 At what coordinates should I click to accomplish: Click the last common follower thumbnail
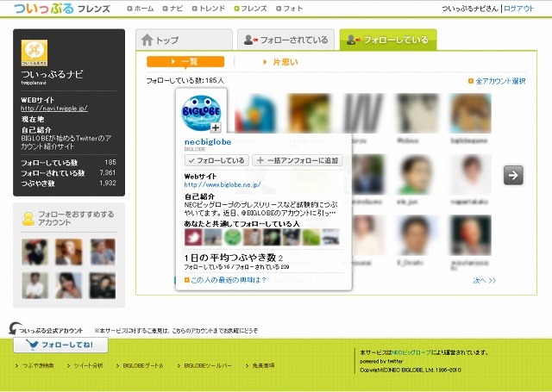(330, 237)
